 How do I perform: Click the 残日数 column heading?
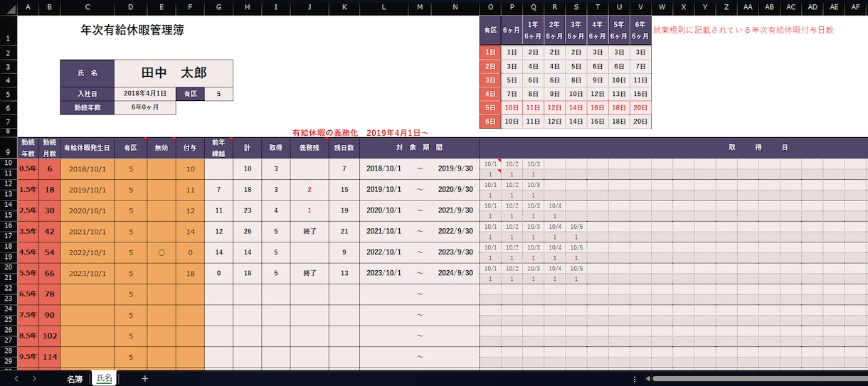[x=344, y=148]
